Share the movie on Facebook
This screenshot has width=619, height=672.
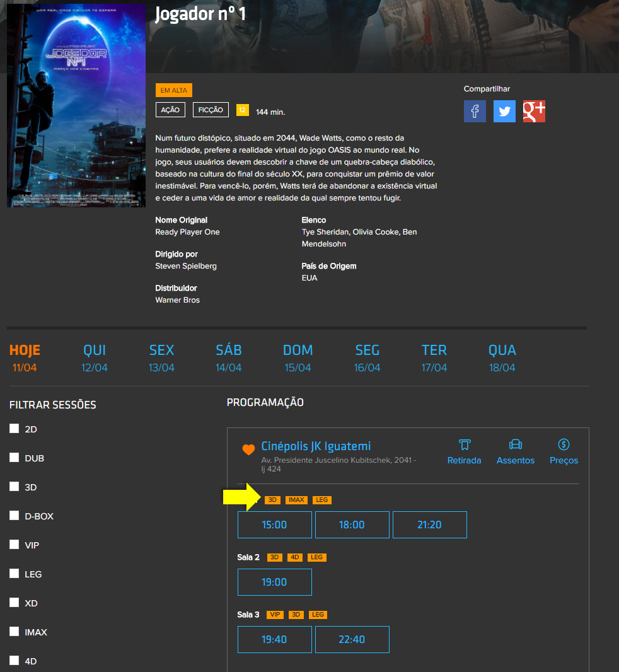tap(475, 112)
